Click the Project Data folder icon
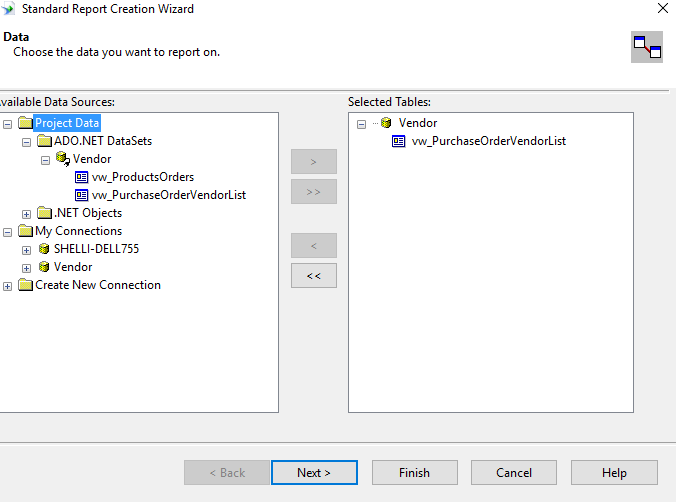The width and height of the screenshot is (676, 502). click(25, 123)
